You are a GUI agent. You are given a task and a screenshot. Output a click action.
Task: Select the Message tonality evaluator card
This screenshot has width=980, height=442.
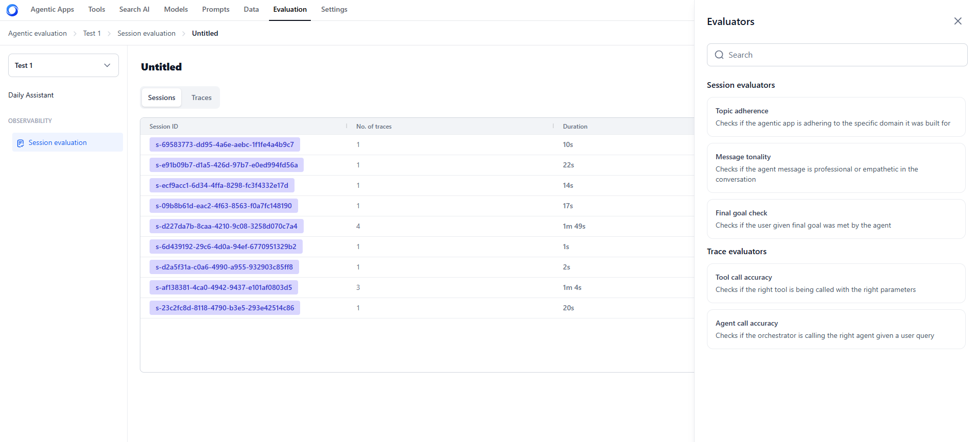tap(836, 168)
